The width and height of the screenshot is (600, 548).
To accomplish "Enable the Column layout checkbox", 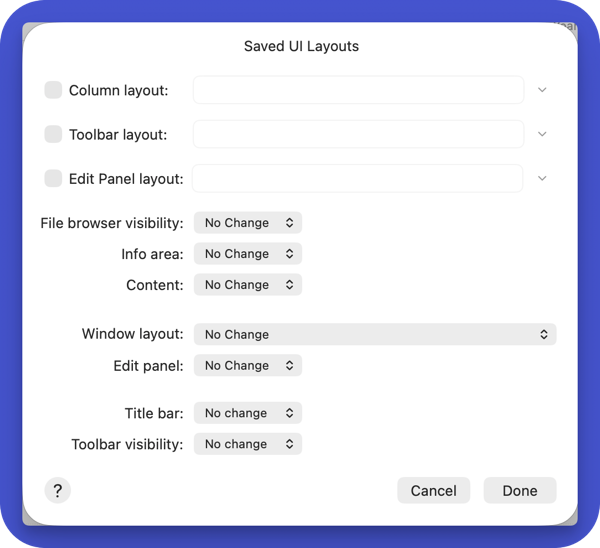I will click(53, 90).
